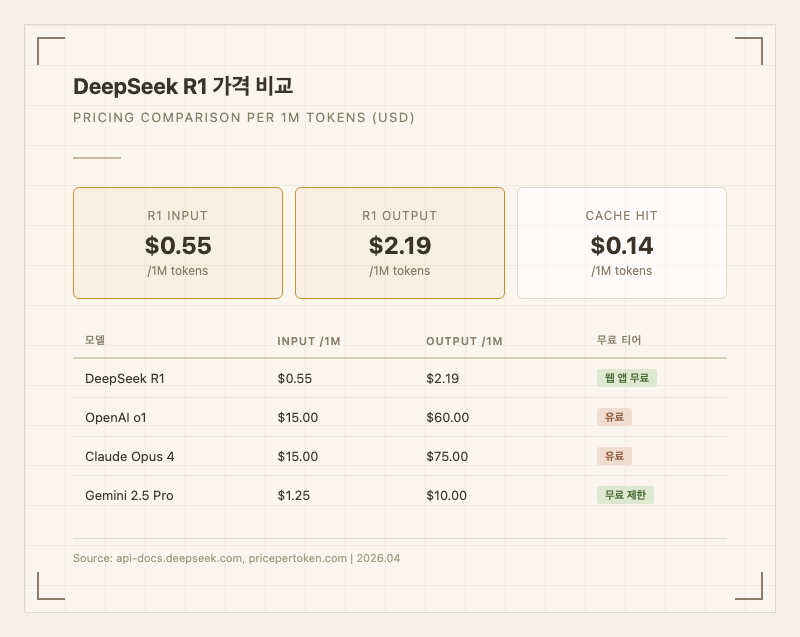Click the DeepSeek R1 가격 비교 title
This screenshot has width=800, height=637.
[183, 87]
